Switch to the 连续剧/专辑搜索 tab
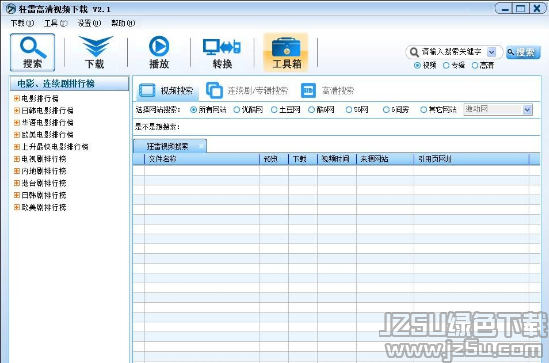The height and width of the screenshot is (363, 549). pos(247,91)
